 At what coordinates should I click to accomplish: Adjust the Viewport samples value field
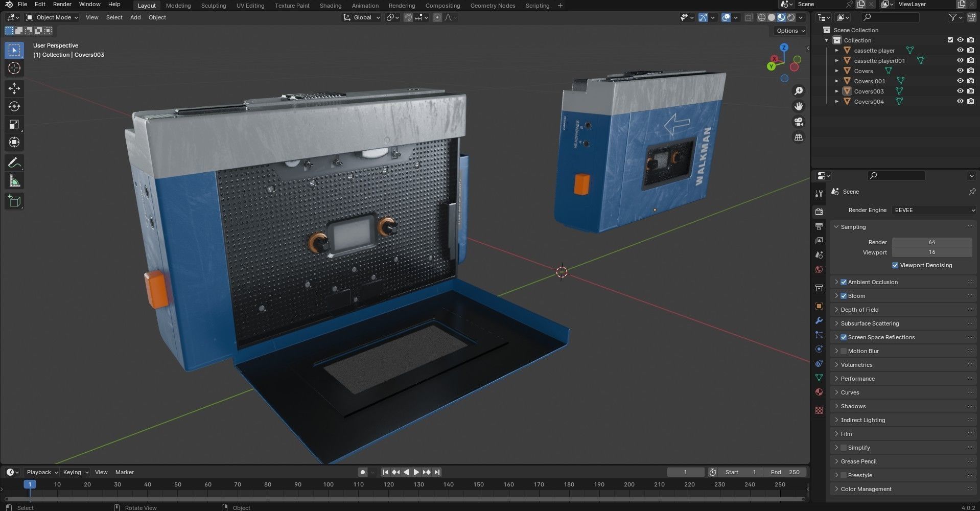[x=932, y=252]
